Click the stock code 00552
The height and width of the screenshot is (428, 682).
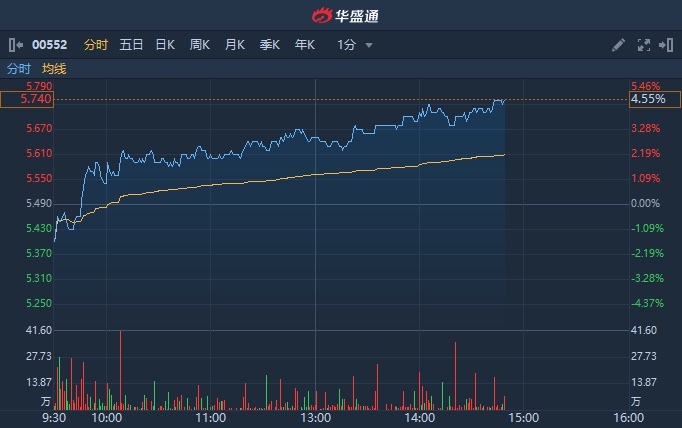[50, 45]
